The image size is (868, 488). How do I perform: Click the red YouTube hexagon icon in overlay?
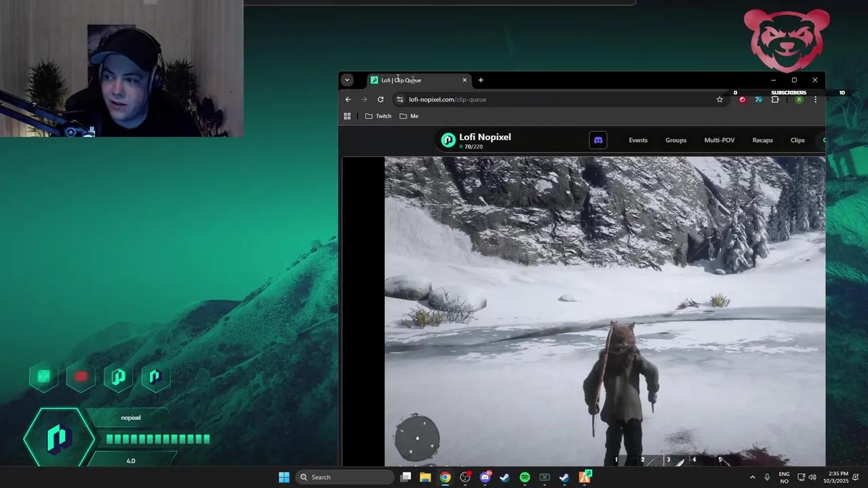[x=81, y=377]
